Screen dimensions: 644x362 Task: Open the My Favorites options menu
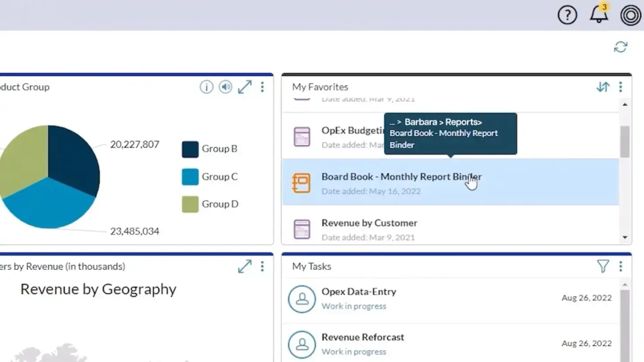coord(621,87)
